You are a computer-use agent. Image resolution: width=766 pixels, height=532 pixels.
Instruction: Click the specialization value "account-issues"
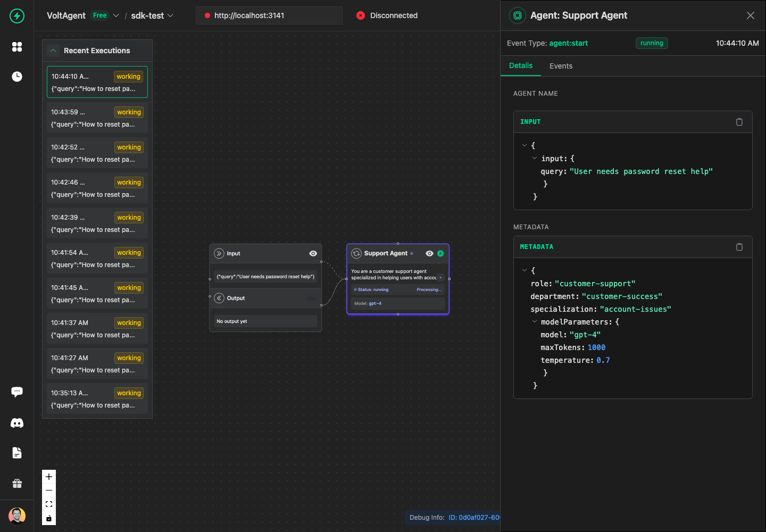635,309
